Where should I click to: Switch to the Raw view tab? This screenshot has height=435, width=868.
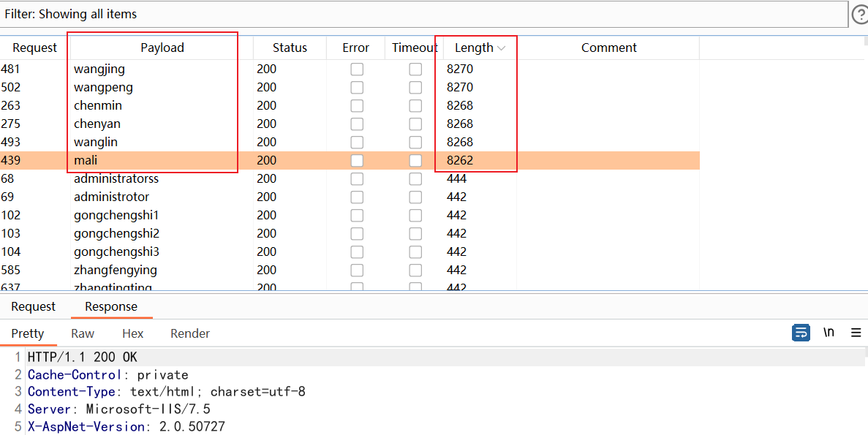click(x=83, y=333)
